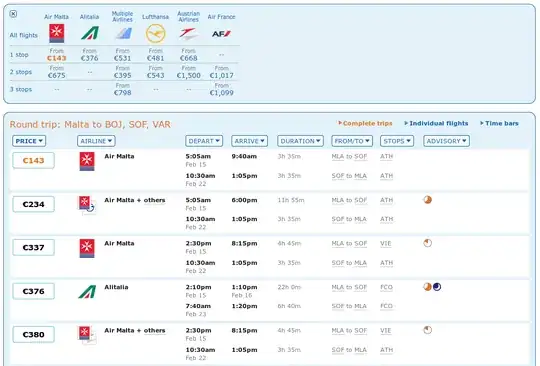Viewport: 540px width, 366px height.
Task: Choose Air France 3 stops from €1,099
Action: pyautogui.click(x=222, y=89)
